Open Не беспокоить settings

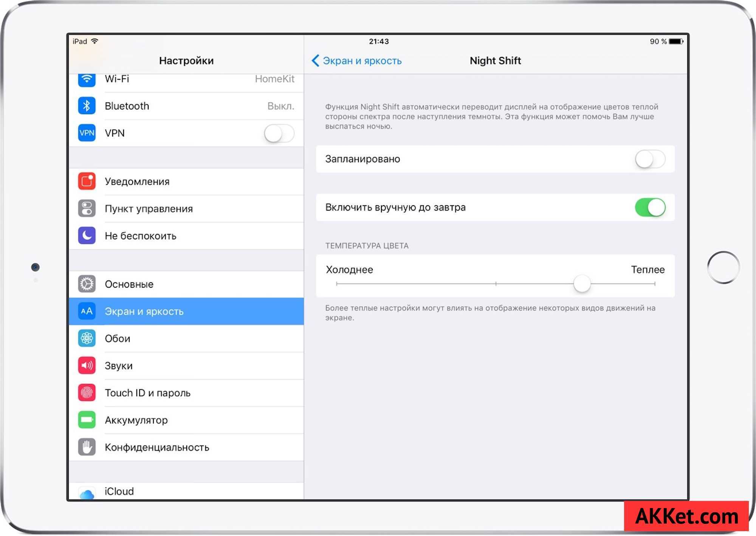point(186,236)
